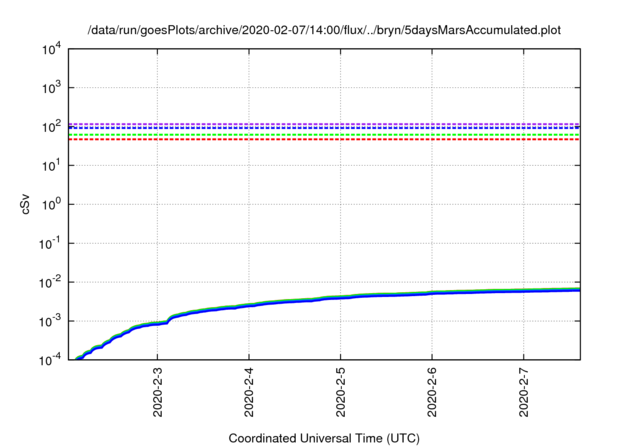
Task: Click the purple dashed threshold line
Action: (x=324, y=124)
